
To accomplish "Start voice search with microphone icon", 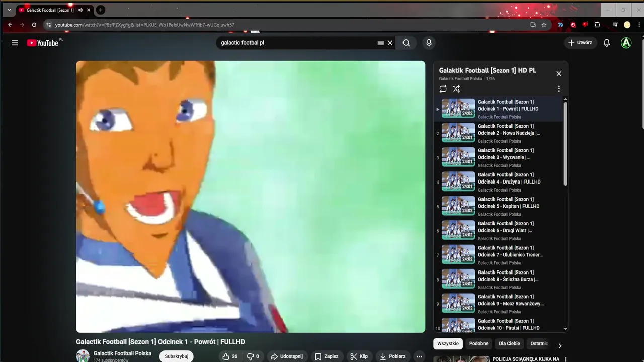I will point(429,43).
